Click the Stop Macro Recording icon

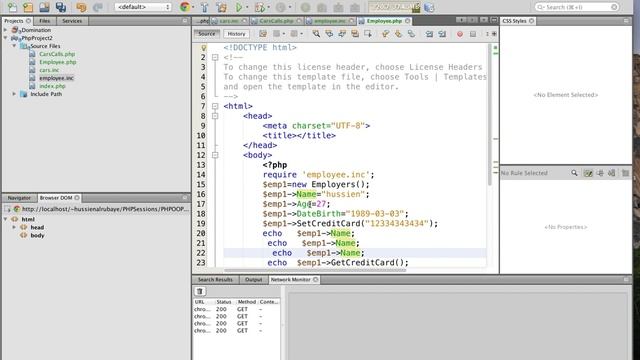[x=473, y=34]
